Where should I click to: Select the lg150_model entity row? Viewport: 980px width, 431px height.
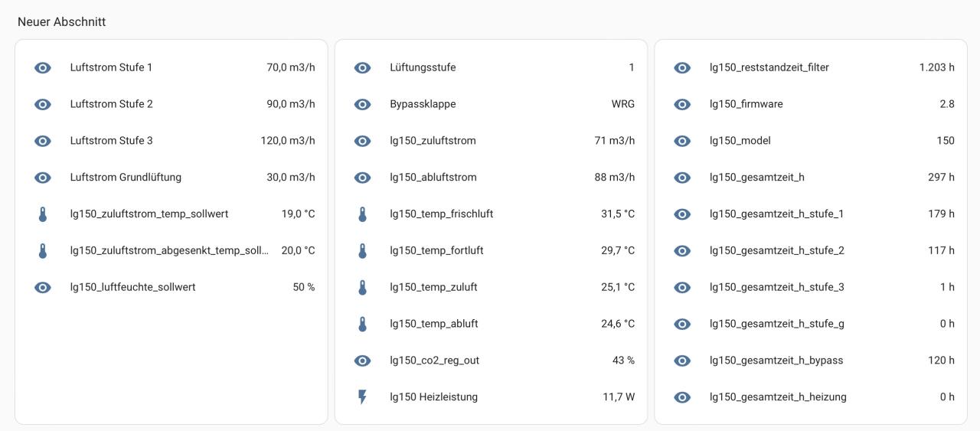[x=740, y=141]
